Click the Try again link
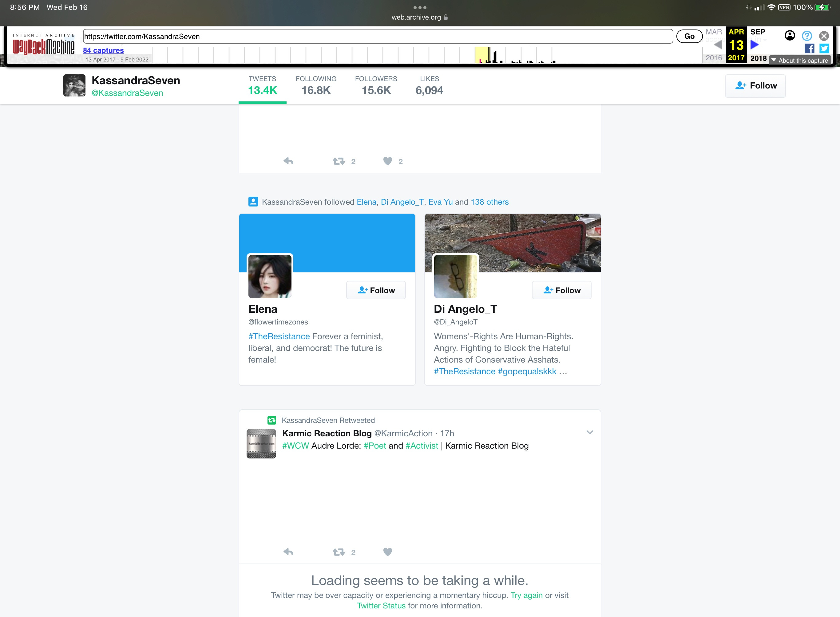 pyautogui.click(x=526, y=595)
